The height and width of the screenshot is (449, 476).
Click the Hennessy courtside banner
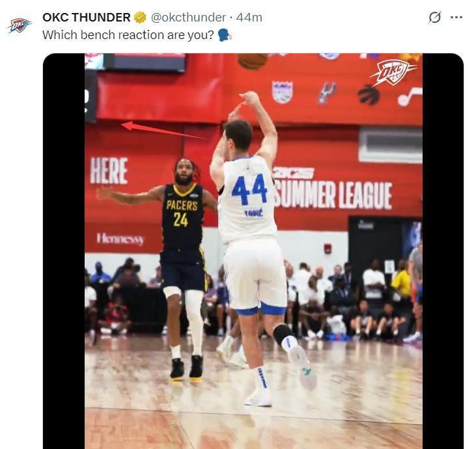coord(120,239)
